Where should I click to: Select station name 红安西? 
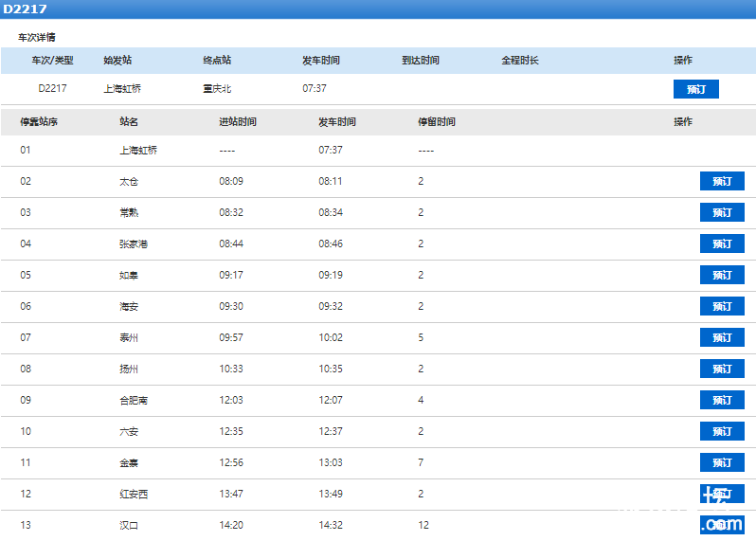(134, 494)
